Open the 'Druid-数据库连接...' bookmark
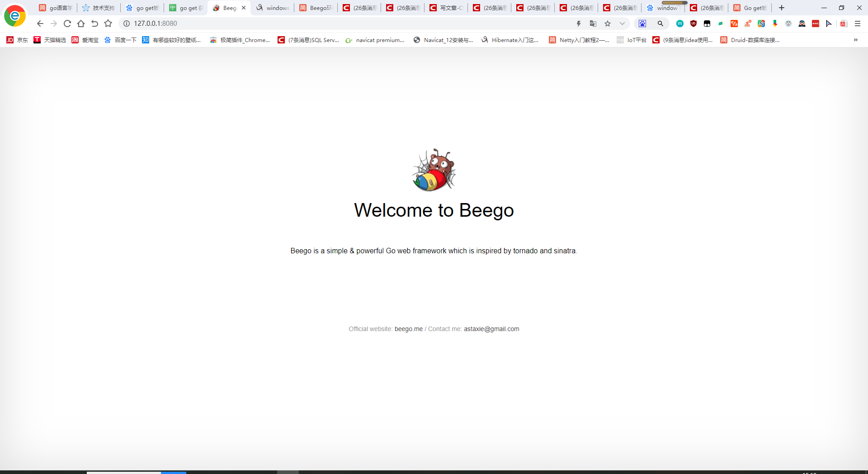The width and height of the screenshot is (868, 474). click(x=750, y=40)
